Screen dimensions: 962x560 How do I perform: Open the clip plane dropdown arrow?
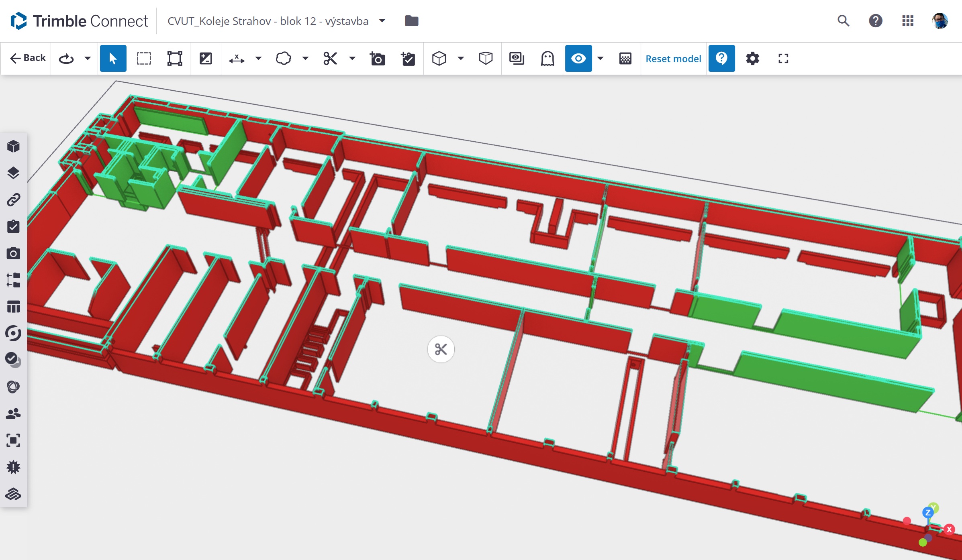(352, 59)
